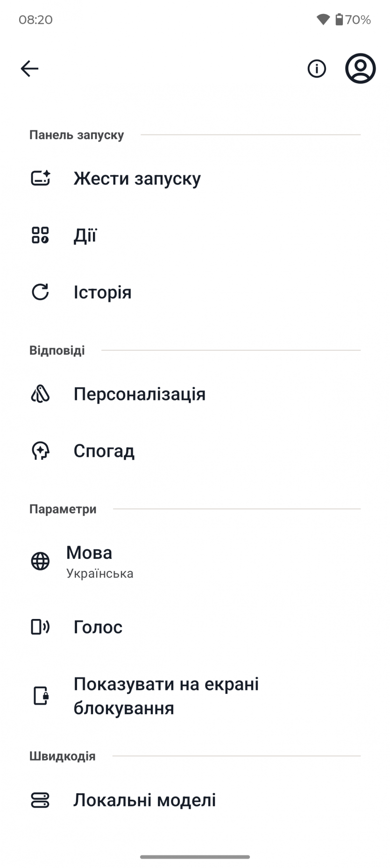Open the Спогад memory settings

coord(104,451)
